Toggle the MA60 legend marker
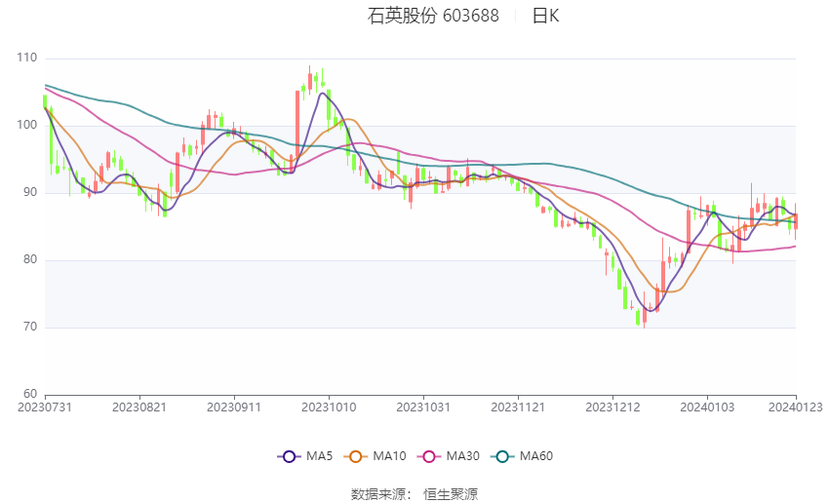This screenshot has height=504, width=829. click(x=502, y=456)
